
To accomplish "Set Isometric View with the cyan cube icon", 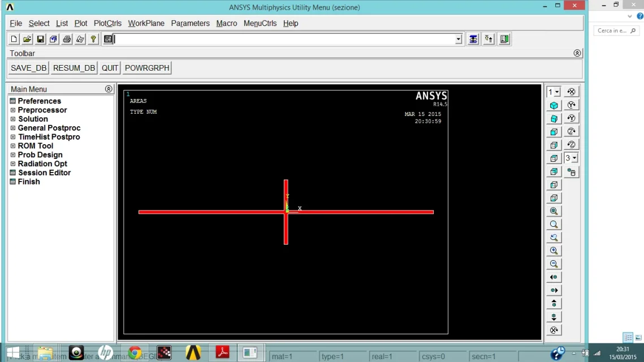I will (554, 105).
